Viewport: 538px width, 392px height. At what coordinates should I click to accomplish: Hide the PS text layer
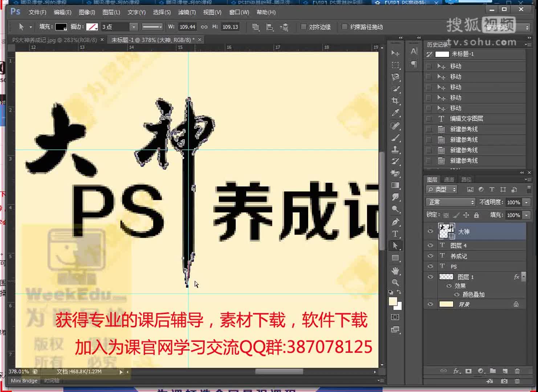431,266
